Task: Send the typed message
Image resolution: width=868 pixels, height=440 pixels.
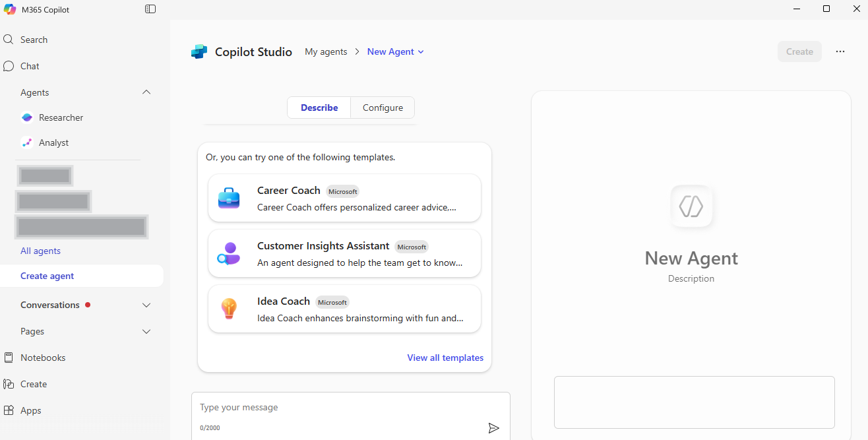Action: [493, 427]
